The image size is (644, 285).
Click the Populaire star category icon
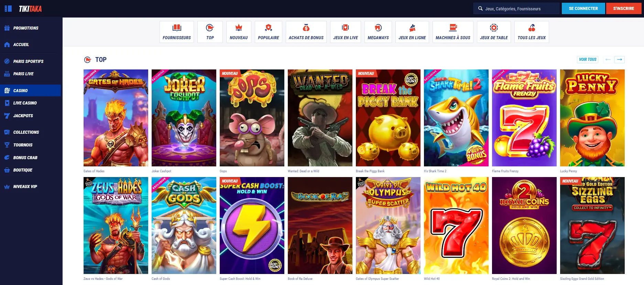(x=269, y=28)
